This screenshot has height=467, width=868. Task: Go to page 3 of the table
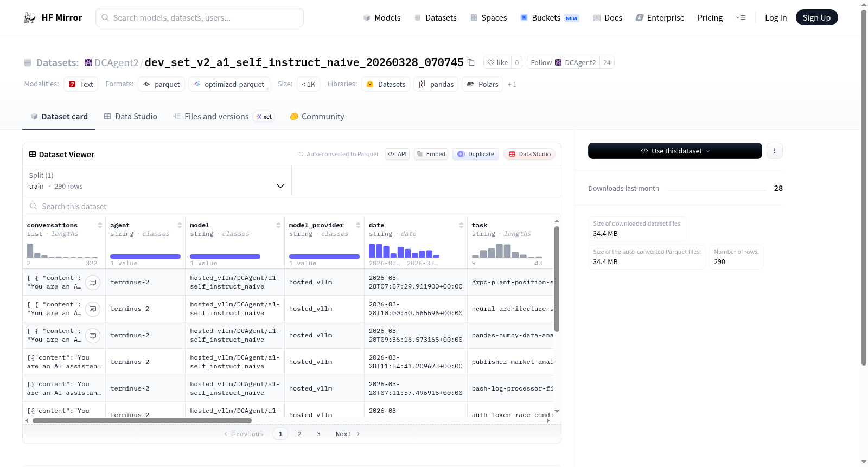pyautogui.click(x=318, y=434)
